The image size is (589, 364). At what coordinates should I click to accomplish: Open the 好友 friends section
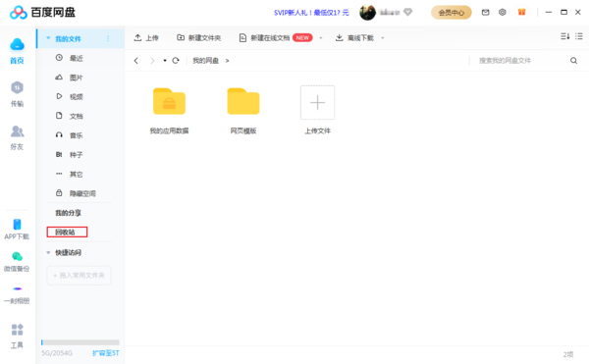[x=17, y=137]
